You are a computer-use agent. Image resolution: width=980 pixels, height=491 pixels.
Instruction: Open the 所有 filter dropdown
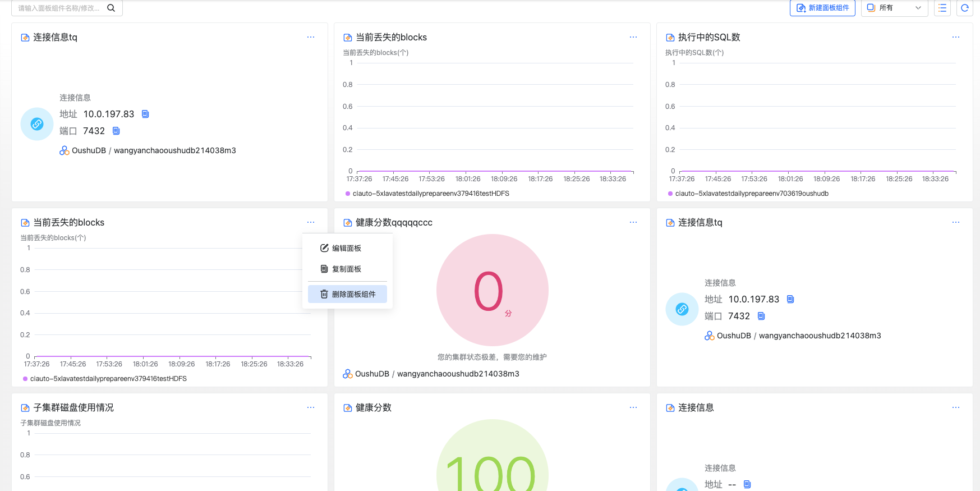point(894,8)
